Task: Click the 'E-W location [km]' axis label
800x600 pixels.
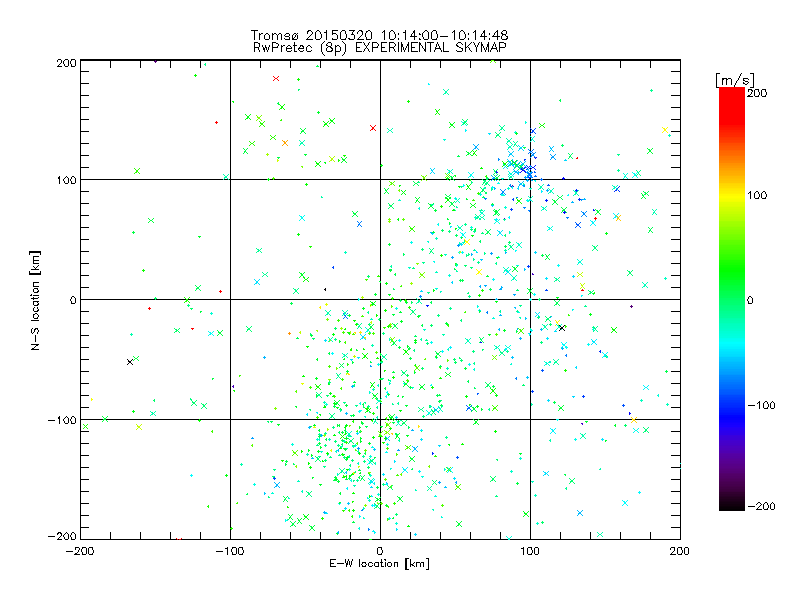Action: 379,564
